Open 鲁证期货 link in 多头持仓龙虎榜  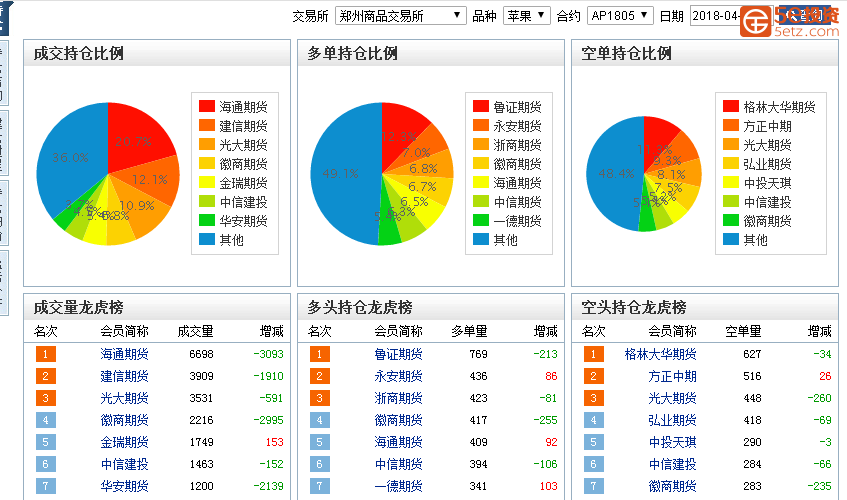click(398, 354)
